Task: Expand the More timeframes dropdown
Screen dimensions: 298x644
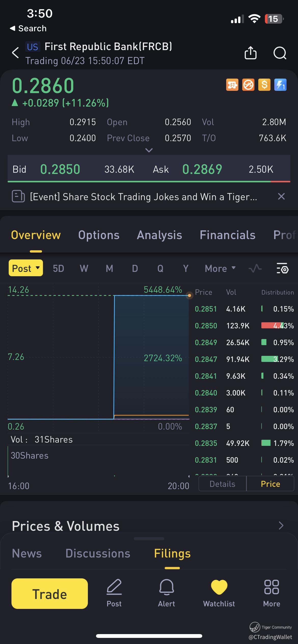Action: pos(220,268)
